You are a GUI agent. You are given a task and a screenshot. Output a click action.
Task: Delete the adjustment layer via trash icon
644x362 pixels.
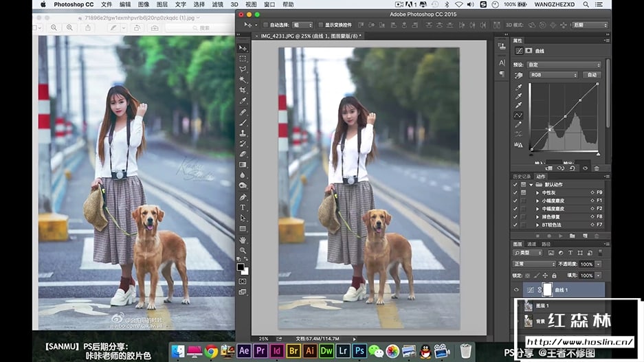tap(597, 168)
